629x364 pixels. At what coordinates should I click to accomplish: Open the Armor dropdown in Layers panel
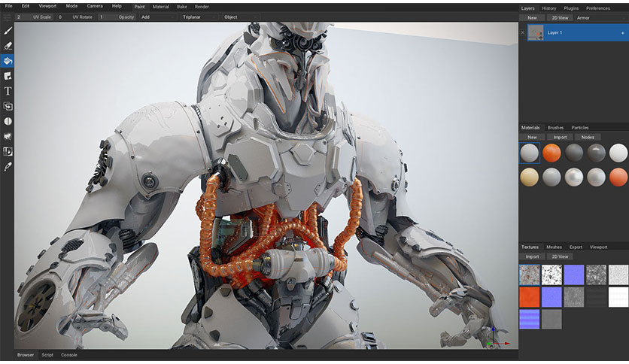(x=601, y=17)
